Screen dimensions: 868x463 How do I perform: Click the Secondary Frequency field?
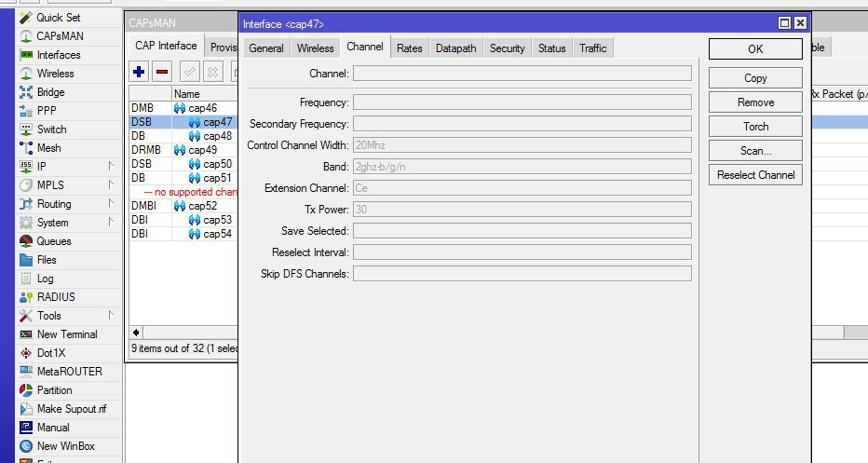point(522,124)
